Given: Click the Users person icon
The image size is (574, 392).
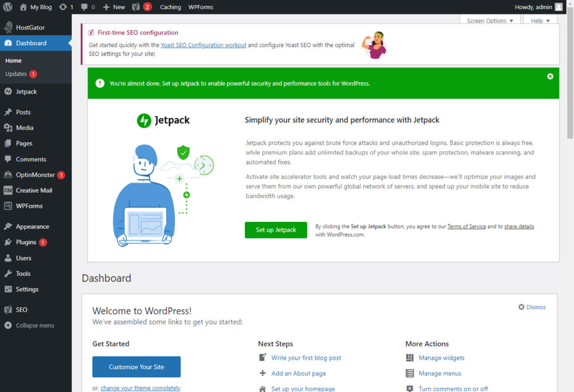Looking at the screenshot, I should tap(8, 258).
